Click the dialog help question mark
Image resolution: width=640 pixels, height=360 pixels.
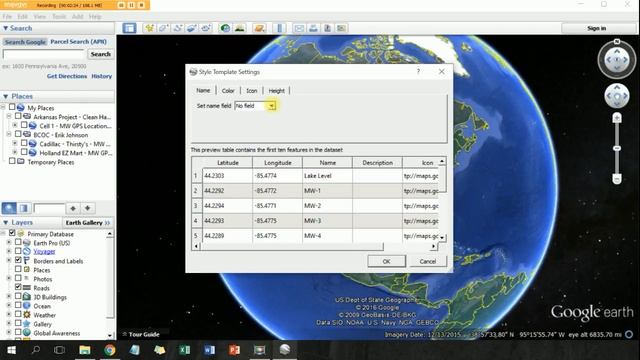[x=418, y=71]
